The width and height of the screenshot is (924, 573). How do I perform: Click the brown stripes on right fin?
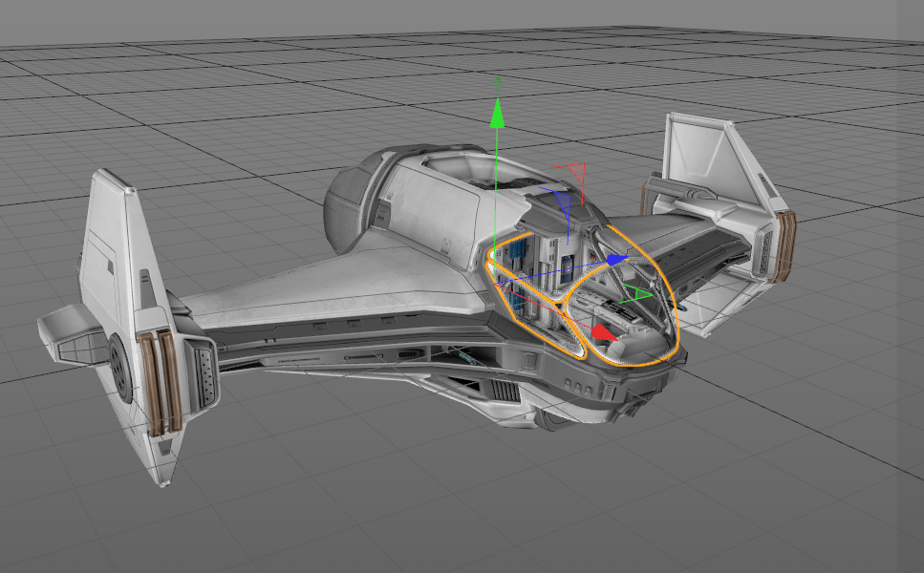pyautogui.click(x=787, y=245)
